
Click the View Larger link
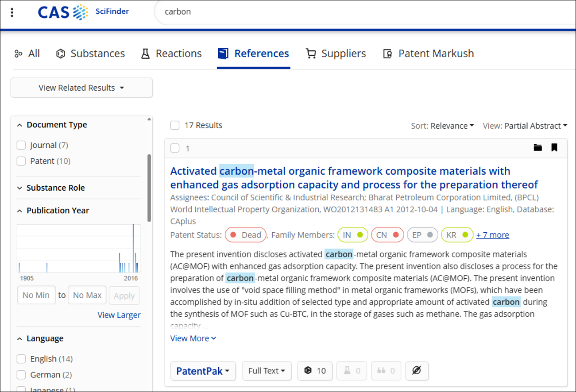tap(119, 315)
